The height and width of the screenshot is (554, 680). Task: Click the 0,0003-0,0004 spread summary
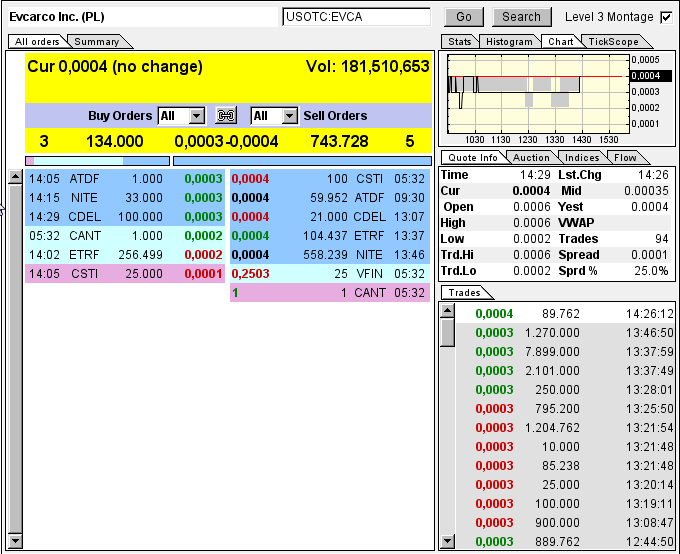point(226,141)
